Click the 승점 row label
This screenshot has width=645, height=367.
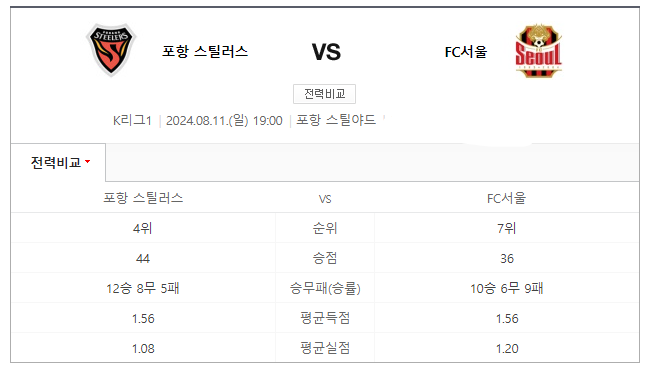(x=325, y=258)
